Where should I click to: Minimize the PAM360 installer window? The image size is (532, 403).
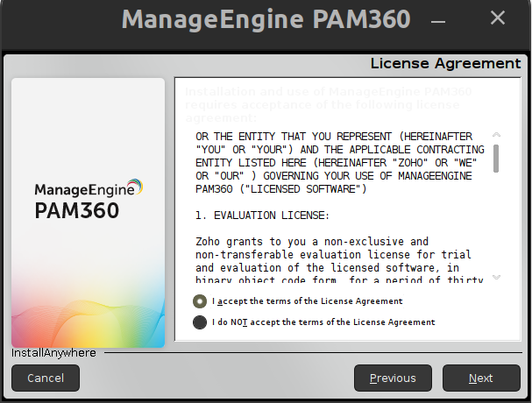[x=437, y=22]
